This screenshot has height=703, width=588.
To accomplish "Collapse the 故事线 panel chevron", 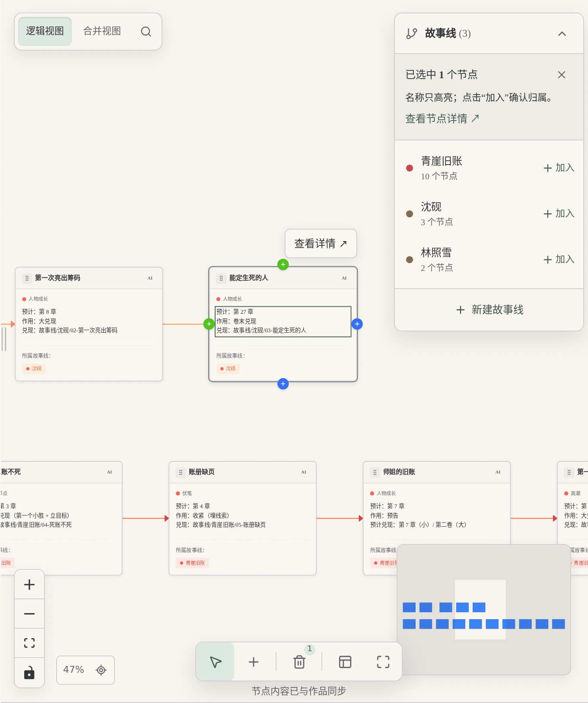I will pos(562,34).
